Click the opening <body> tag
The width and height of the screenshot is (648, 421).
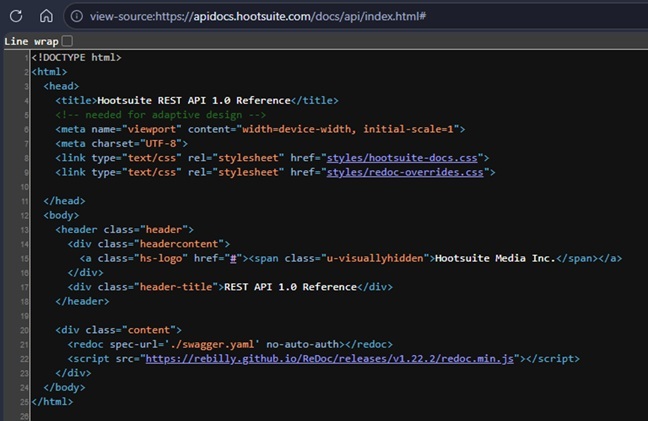[61, 215]
